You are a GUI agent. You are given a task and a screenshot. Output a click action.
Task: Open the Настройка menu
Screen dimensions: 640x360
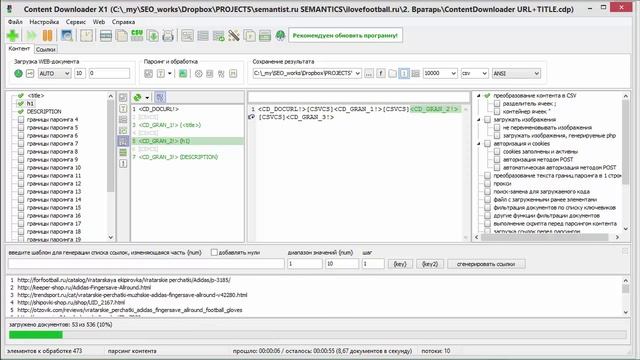pos(44,22)
